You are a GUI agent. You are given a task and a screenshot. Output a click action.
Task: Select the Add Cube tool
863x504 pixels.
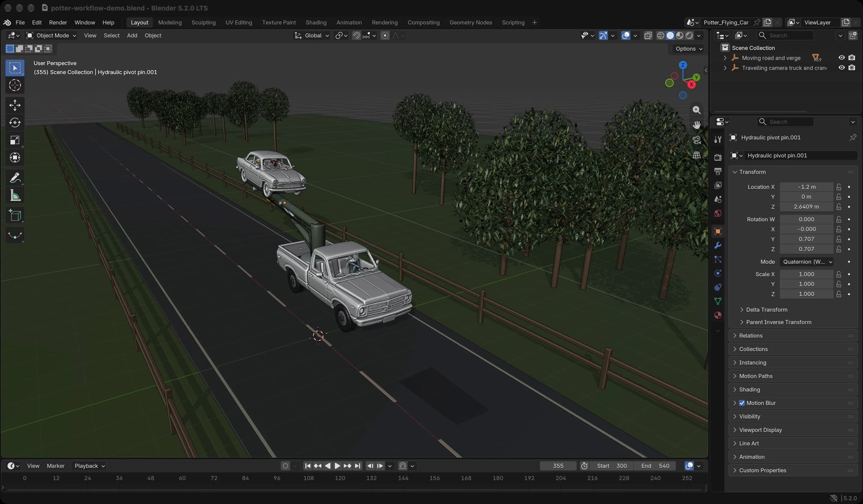point(15,216)
